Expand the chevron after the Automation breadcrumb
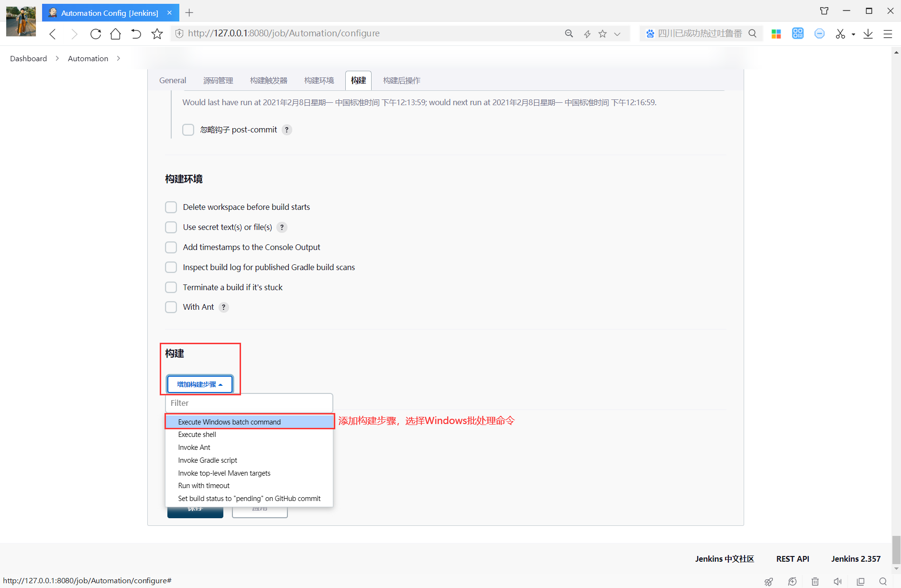901x588 pixels. click(x=119, y=58)
